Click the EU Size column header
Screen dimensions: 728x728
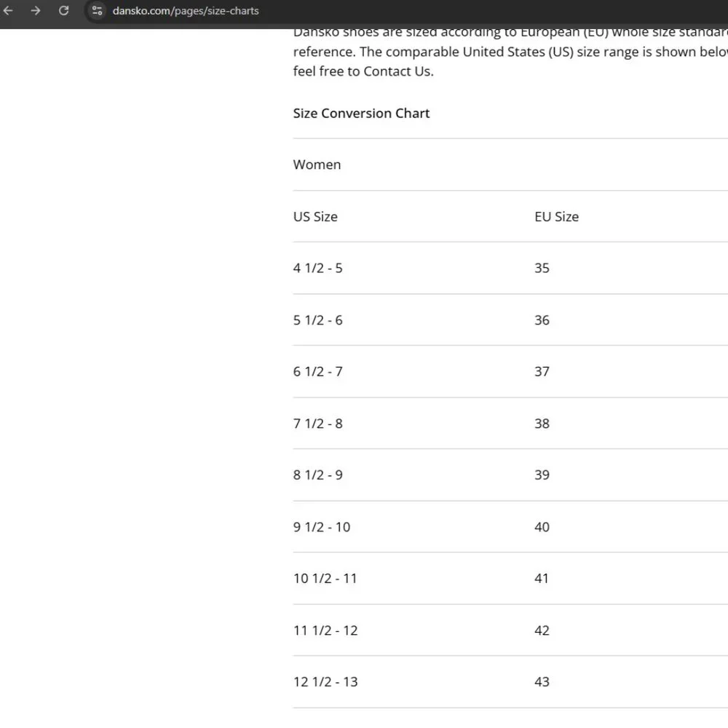tap(556, 217)
